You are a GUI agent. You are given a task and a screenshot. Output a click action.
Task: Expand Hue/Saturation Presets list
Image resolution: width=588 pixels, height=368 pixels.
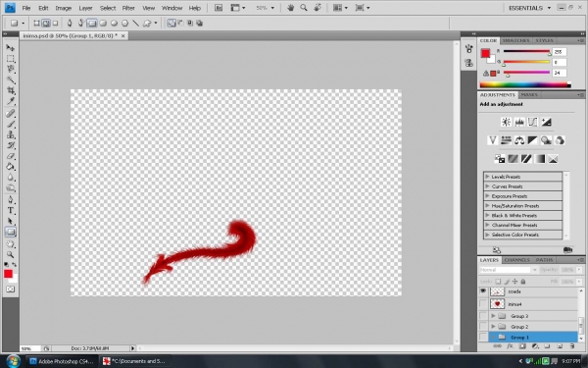[x=487, y=206]
